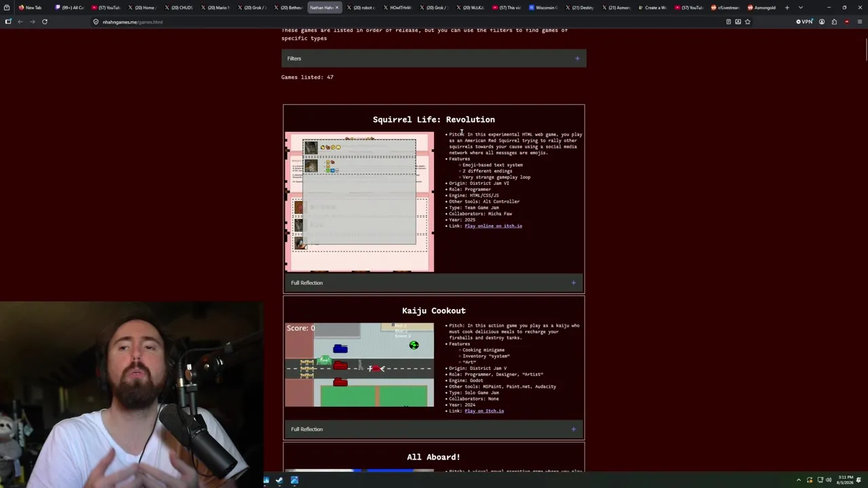Open the VPN panel
The height and width of the screenshot is (488, 868).
(x=804, y=22)
